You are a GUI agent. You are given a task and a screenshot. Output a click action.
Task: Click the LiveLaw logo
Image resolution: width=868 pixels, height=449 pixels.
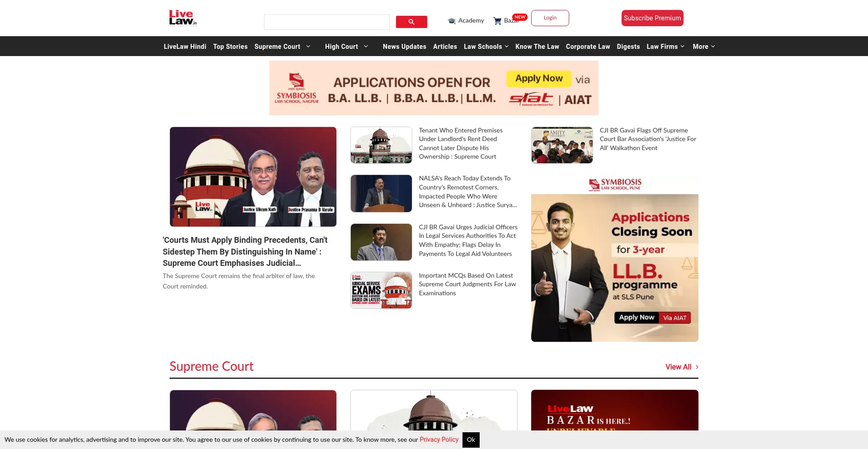183,18
